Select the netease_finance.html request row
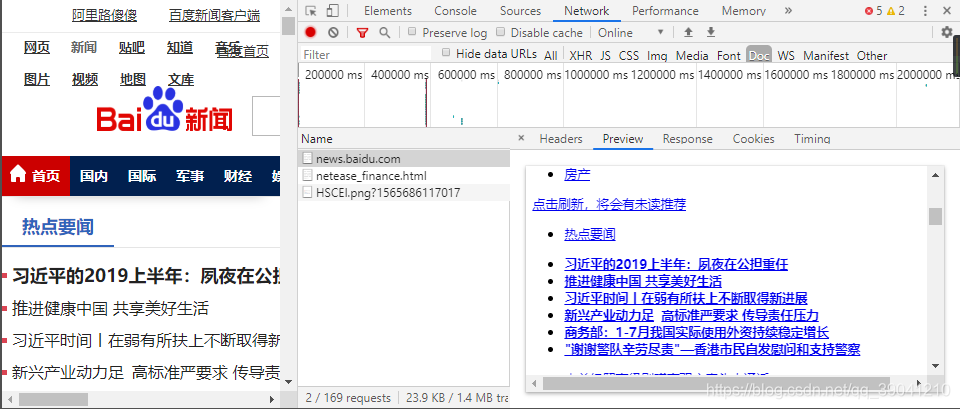The height and width of the screenshot is (409, 960). (405, 176)
